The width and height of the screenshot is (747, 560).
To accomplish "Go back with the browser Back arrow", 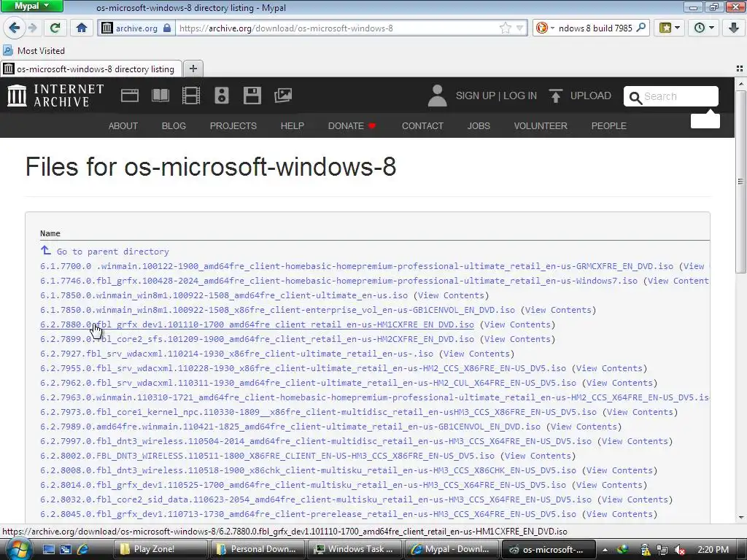I will (15, 28).
